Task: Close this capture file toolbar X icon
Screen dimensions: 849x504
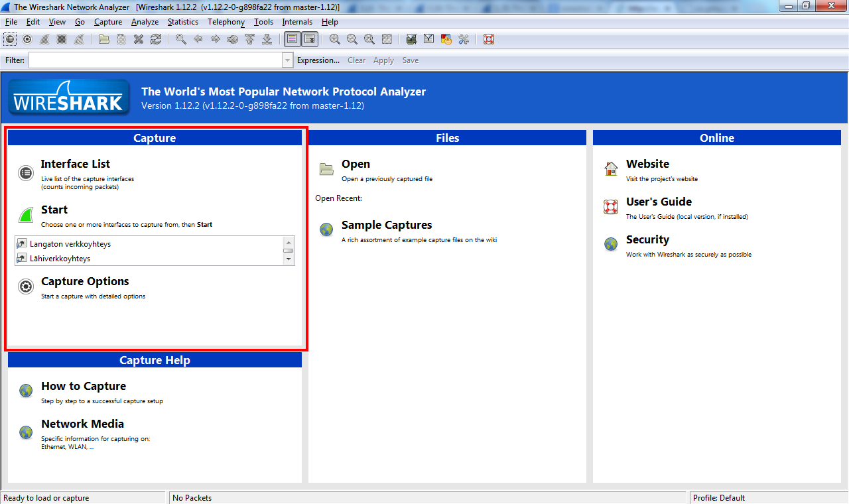Action: pos(139,39)
